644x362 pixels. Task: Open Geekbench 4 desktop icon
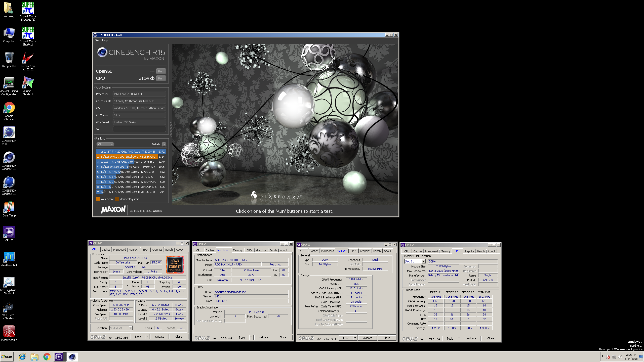point(9,259)
